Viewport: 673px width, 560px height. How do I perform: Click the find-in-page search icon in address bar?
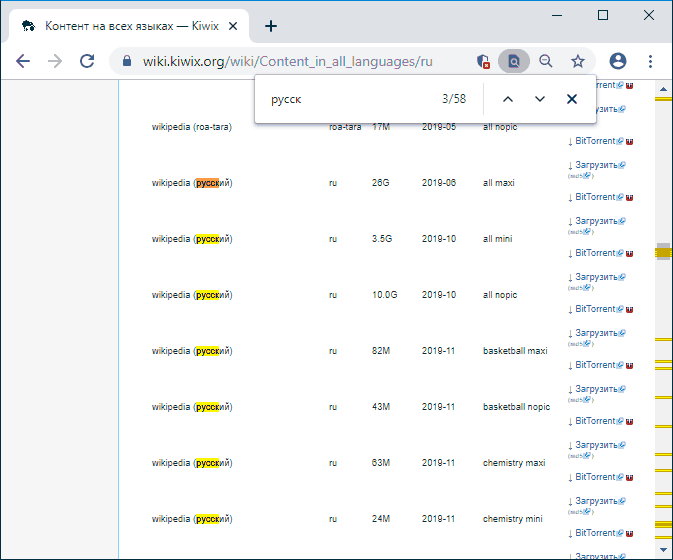pyautogui.click(x=514, y=61)
